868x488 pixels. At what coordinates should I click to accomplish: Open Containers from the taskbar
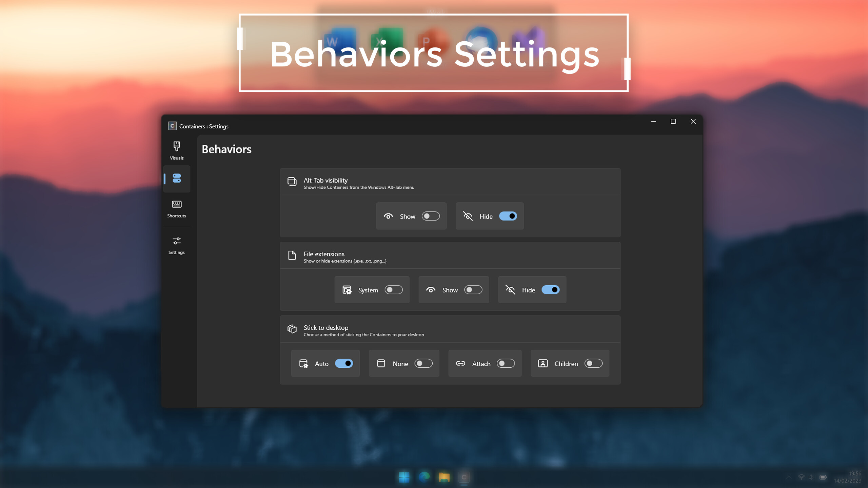click(464, 477)
